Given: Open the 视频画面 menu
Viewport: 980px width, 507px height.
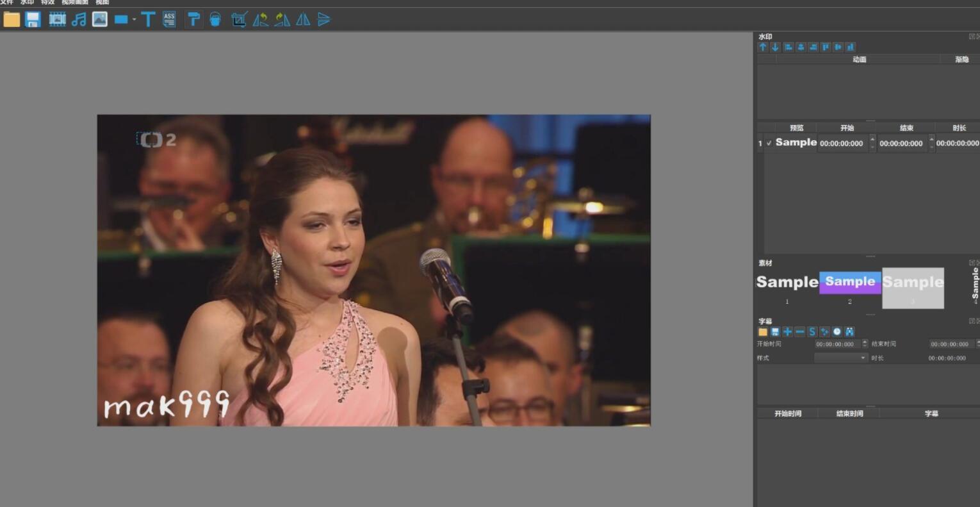Looking at the screenshot, I should [x=75, y=3].
